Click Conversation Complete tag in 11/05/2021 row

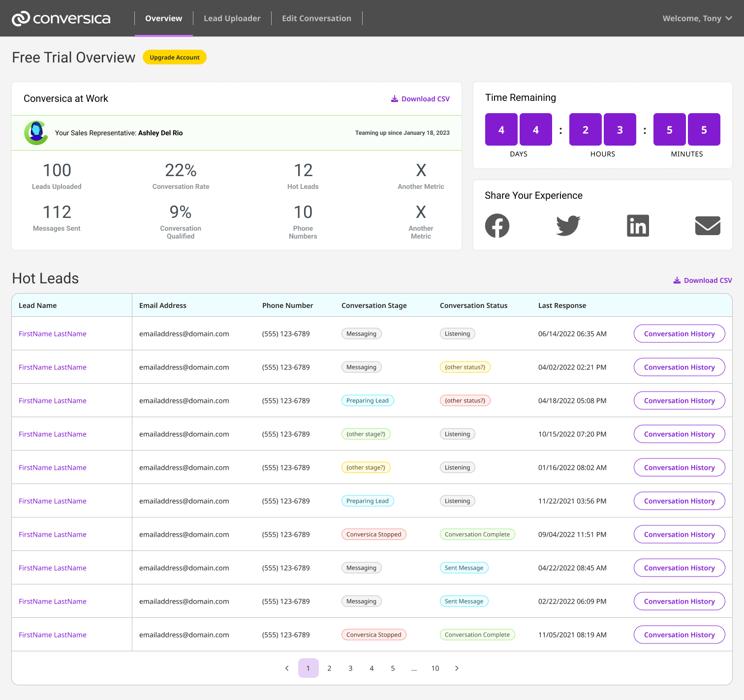pyautogui.click(x=477, y=635)
